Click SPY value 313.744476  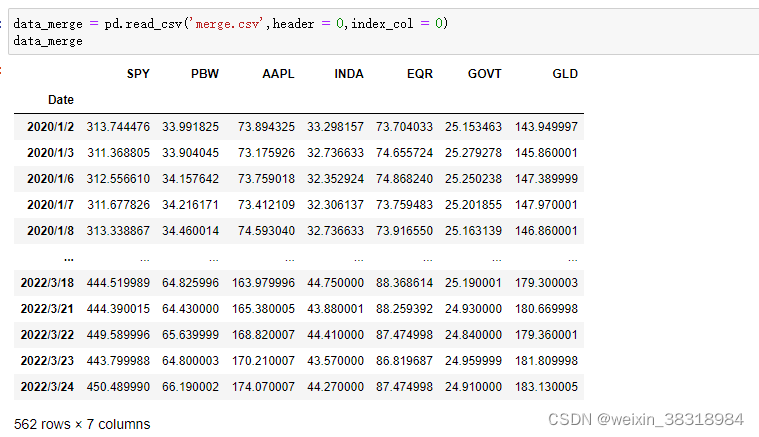click(x=118, y=127)
